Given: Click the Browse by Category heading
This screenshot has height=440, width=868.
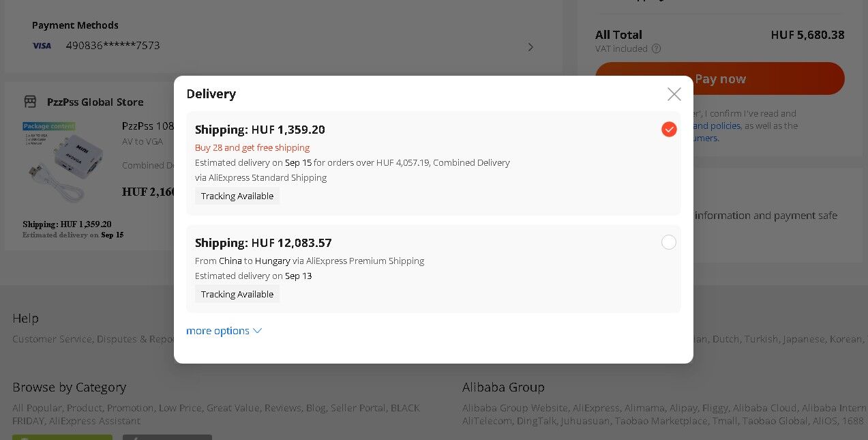Looking at the screenshot, I should click(70, 387).
